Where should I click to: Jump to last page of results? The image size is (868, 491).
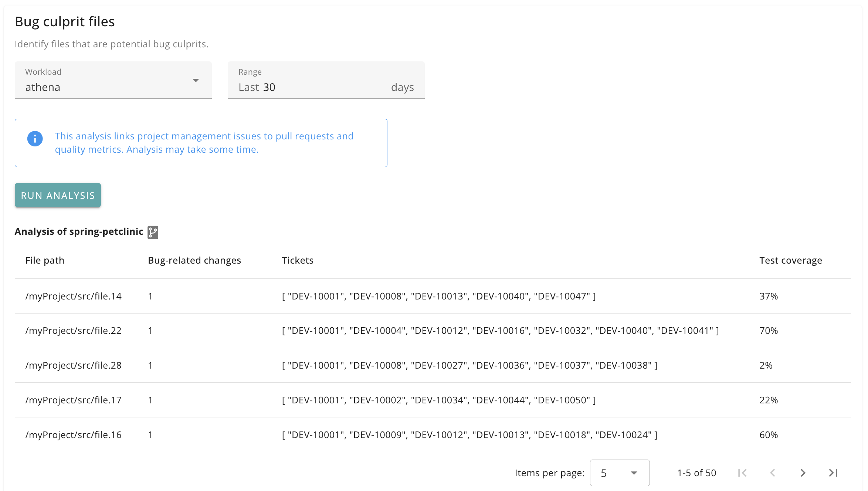[x=833, y=473]
